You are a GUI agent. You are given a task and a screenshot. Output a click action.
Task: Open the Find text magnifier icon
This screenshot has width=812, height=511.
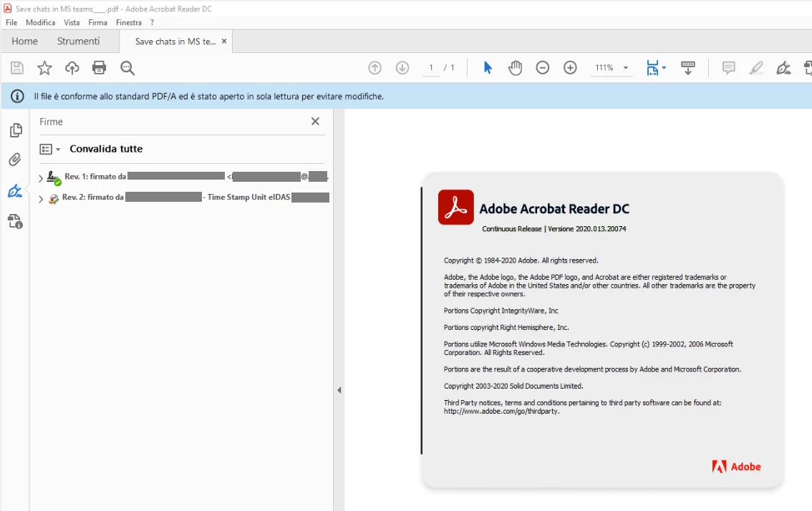click(x=127, y=68)
